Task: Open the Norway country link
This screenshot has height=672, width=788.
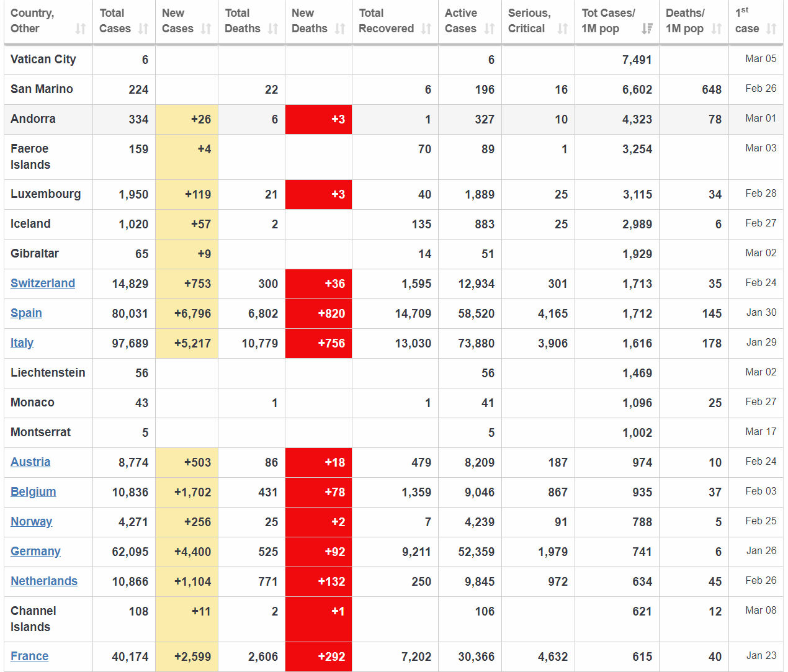Action: [x=31, y=522]
